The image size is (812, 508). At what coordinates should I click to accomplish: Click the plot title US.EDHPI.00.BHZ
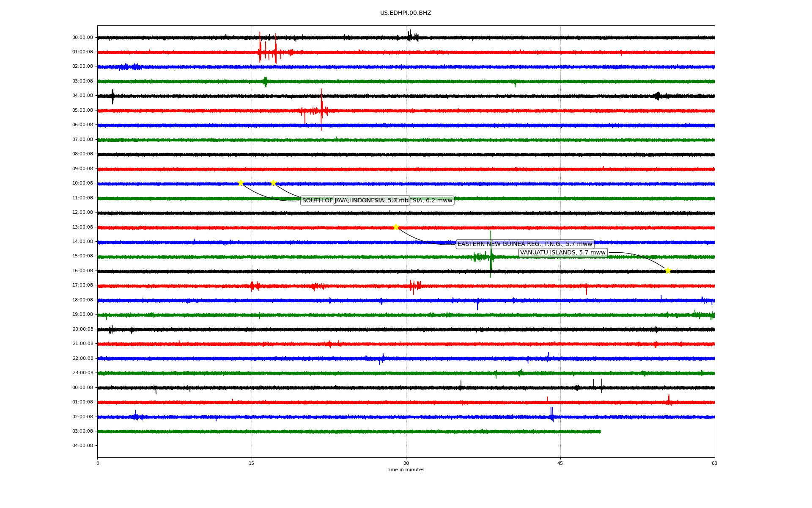tap(406, 13)
